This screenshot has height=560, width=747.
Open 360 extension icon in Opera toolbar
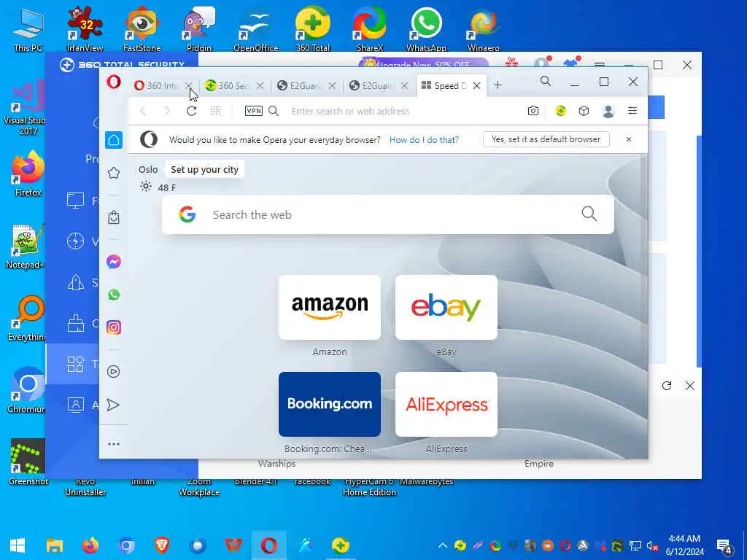(561, 111)
